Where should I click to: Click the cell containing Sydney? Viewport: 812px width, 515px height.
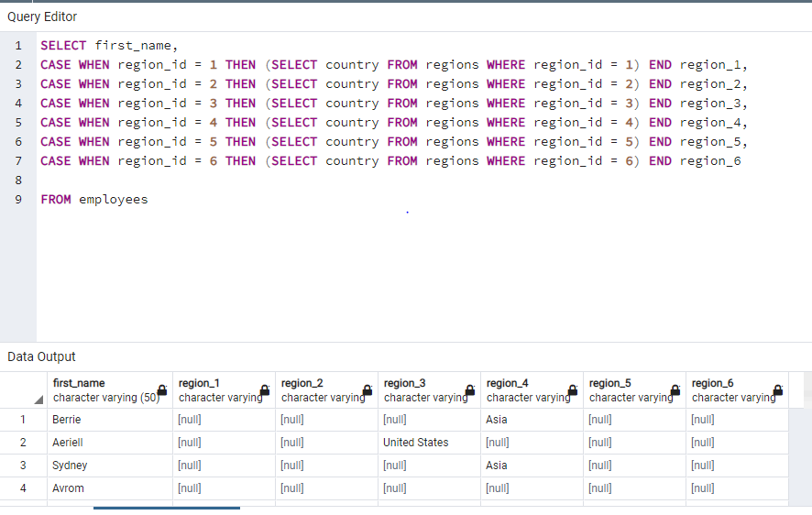coord(110,466)
